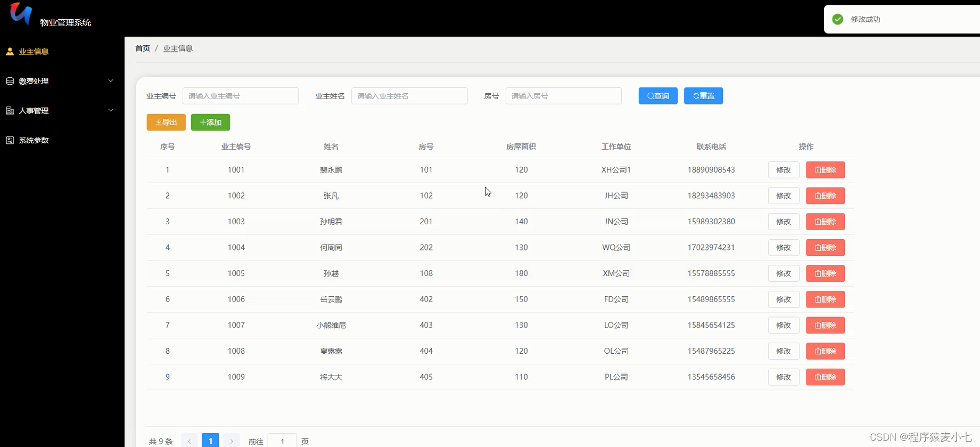Edit owner 小熊维尼 with 修改
This screenshot has height=447, width=980.
tap(784, 325)
